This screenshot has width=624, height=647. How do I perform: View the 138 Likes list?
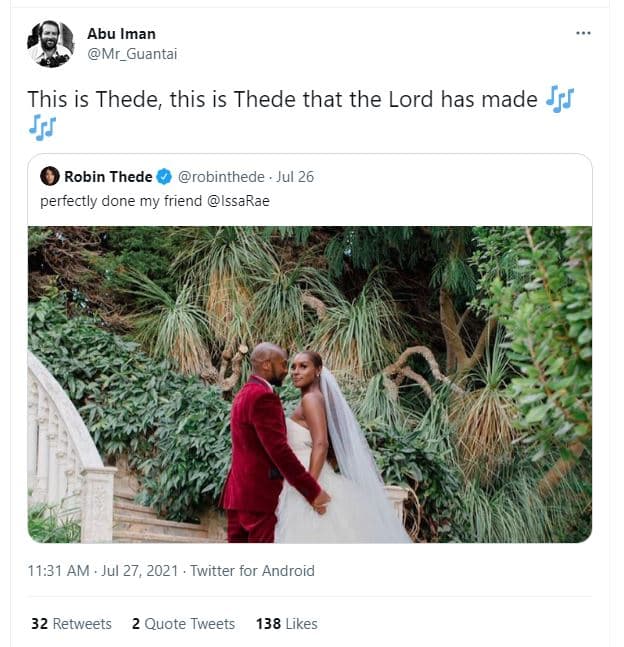click(286, 623)
